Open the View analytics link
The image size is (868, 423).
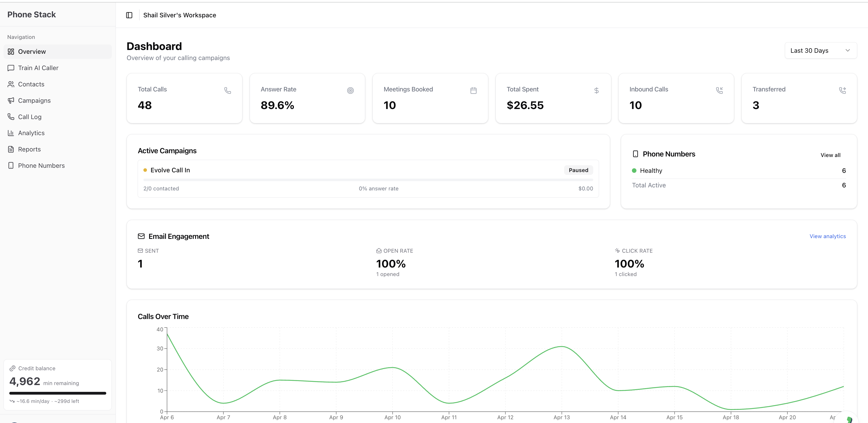point(828,236)
